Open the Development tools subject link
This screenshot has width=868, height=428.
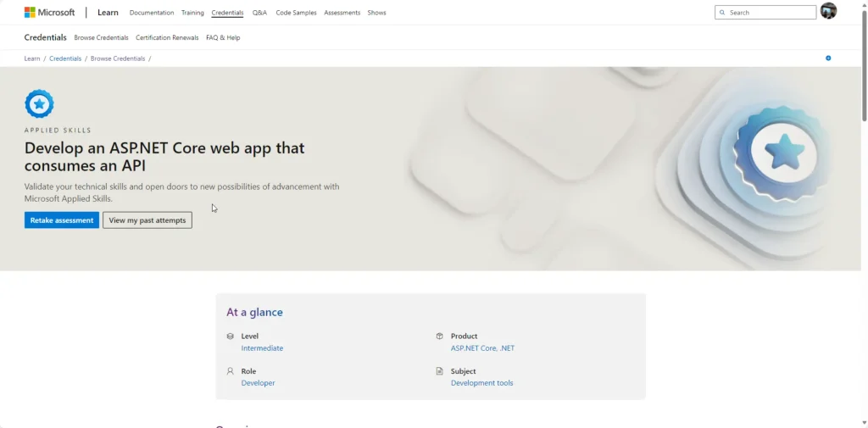point(482,383)
